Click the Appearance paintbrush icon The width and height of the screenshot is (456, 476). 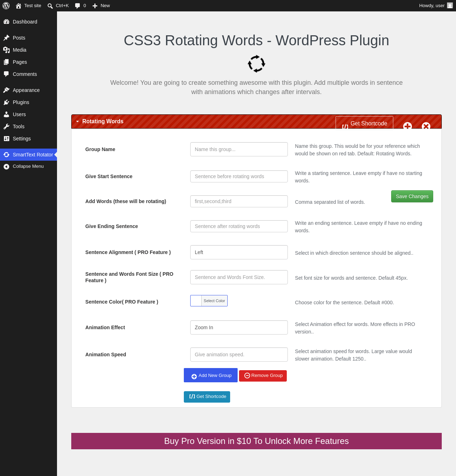tap(6, 90)
